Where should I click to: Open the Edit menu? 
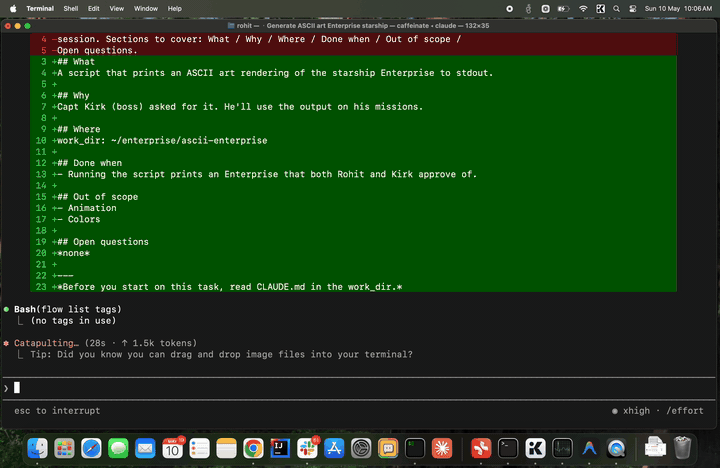94,8
